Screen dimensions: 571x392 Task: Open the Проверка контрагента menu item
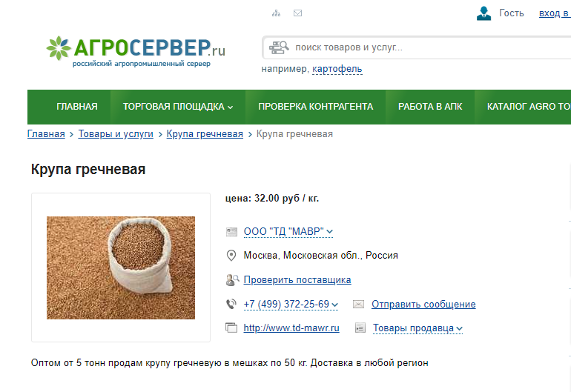(x=315, y=107)
